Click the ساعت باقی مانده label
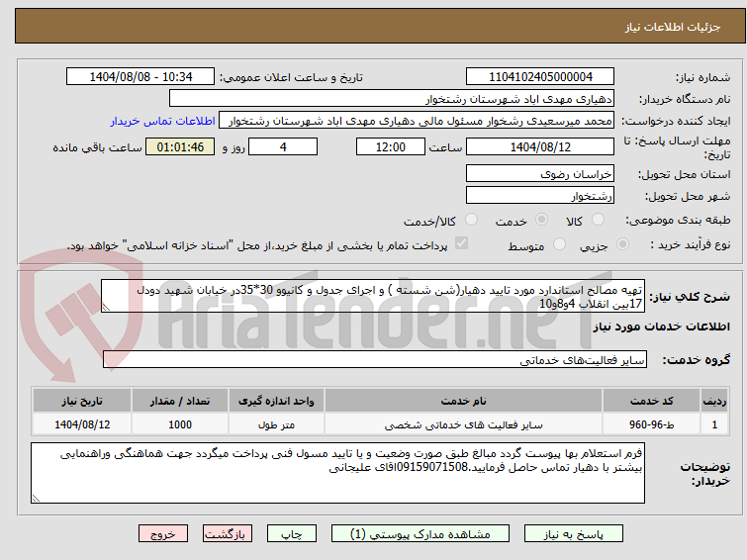This screenshot has width=747, height=560. (x=97, y=147)
